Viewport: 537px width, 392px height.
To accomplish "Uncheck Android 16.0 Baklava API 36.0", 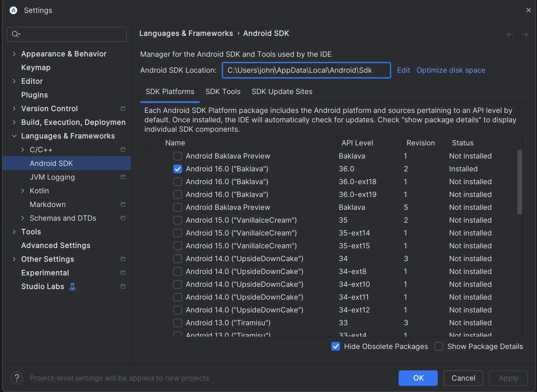I will coord(177,169).
